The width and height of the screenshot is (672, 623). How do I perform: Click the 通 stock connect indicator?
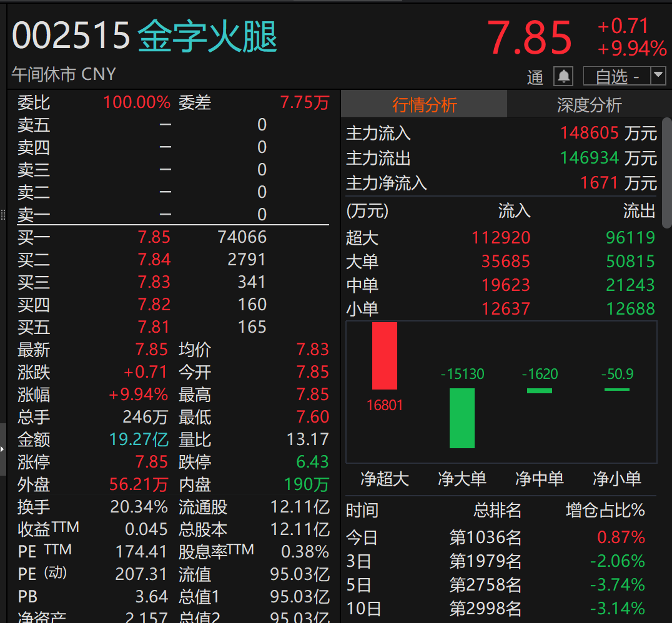point(535,77)
